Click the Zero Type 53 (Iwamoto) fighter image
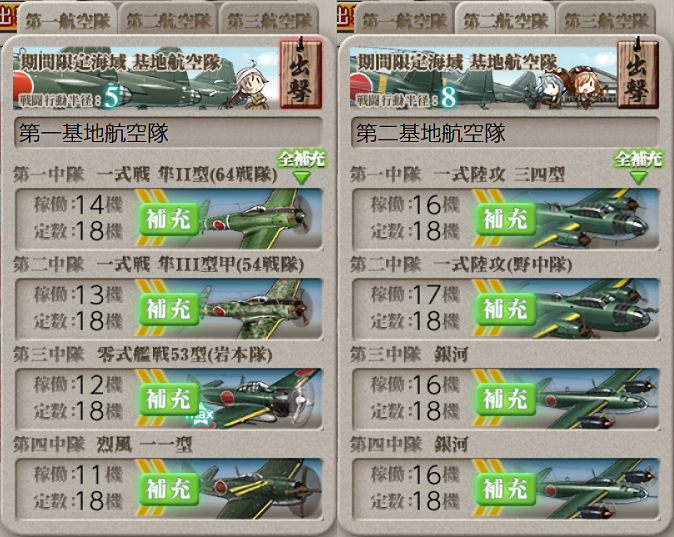 tap(258, 399)
